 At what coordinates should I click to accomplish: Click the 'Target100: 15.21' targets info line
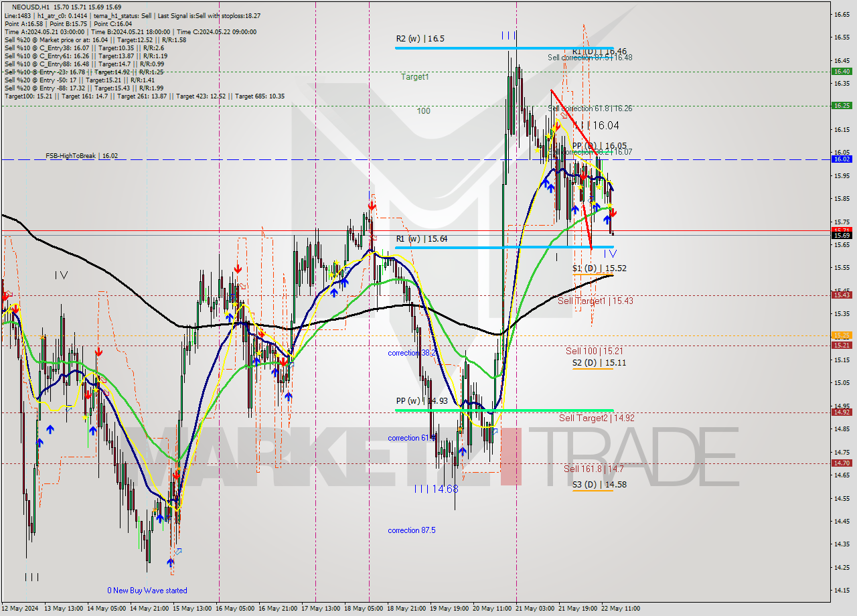coord(144,96)
